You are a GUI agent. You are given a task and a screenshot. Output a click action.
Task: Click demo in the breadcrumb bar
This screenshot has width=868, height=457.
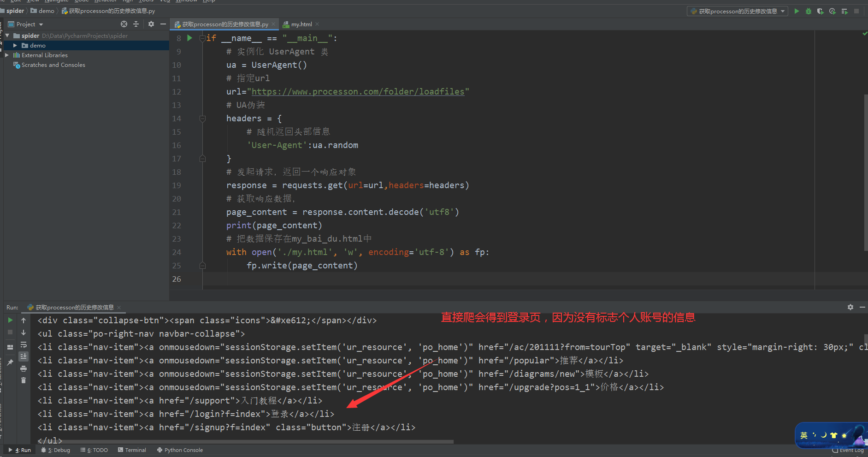pyautogui.click(x=42, y=11)
